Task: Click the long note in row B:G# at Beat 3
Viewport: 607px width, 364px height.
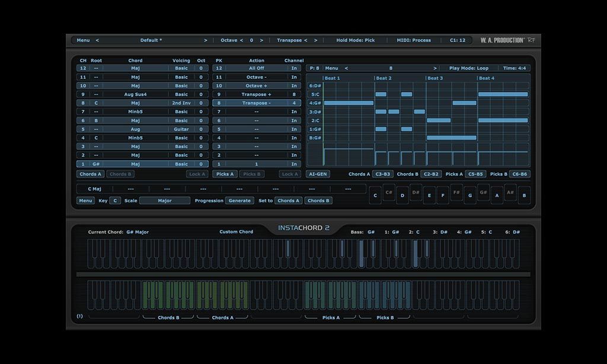Action: [x=451, y=138]
